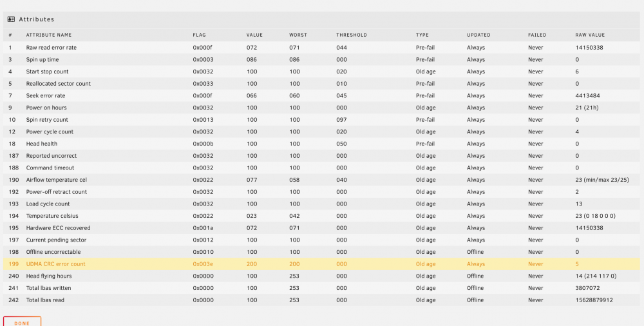The image size is (644, 326).
Task: Click value 086 for Spin up time
Action: coord(252,60)
